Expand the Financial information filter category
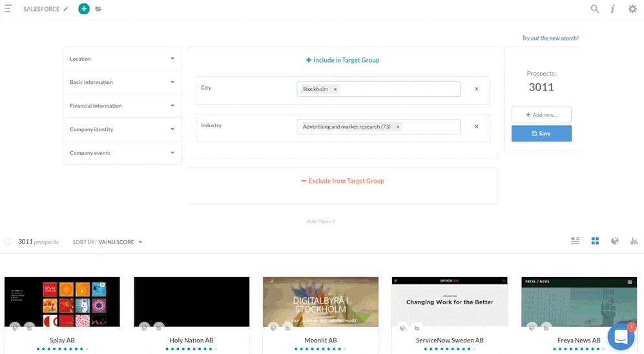Screen dimensions: 644x354 click(x=121, y=106)
